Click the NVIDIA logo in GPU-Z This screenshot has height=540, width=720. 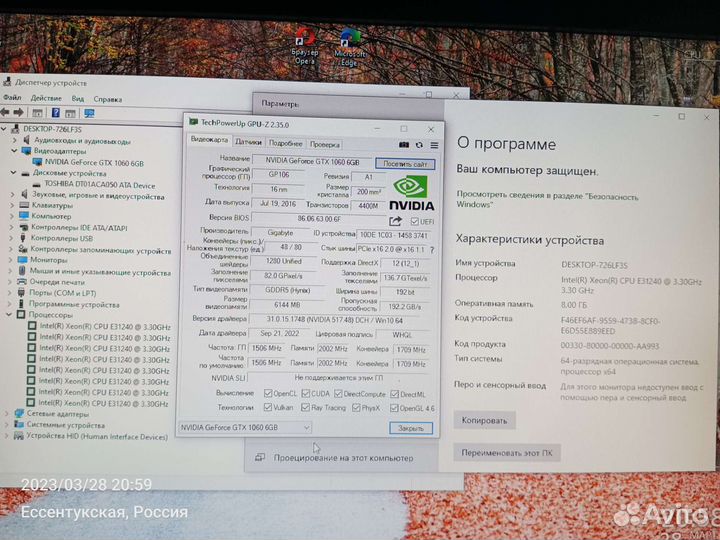pyautogui.click(x=411, y=193)
